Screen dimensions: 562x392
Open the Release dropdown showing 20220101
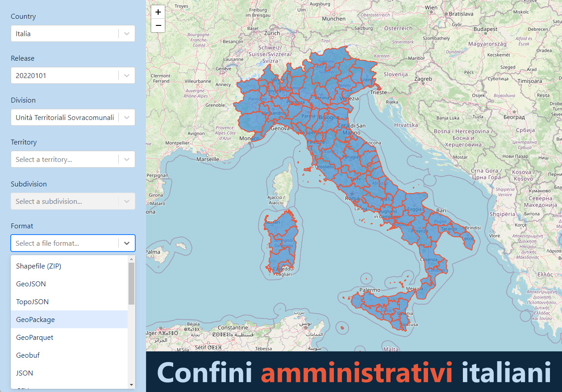73,75
